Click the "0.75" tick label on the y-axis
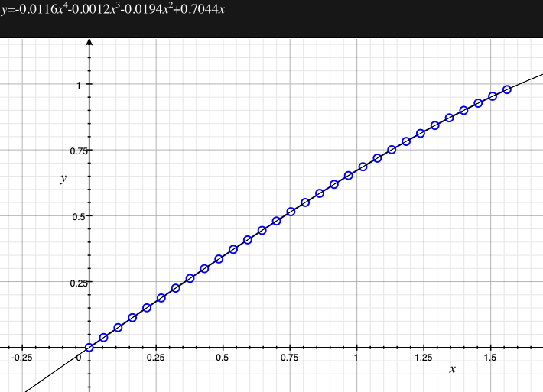This screenshot has width=543, height=392. pyautogui.click(x=79, y=151)
